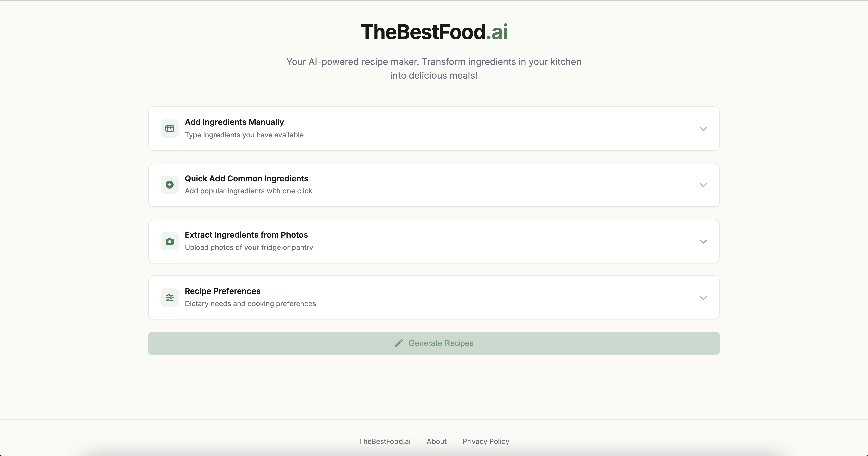868x456 pixels.
Task: Click the TheBestFood.ai main title
Action: point(434,32)
